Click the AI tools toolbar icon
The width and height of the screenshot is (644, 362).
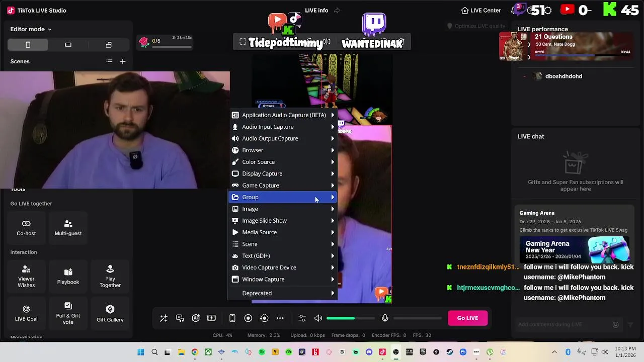click(196, 318)
